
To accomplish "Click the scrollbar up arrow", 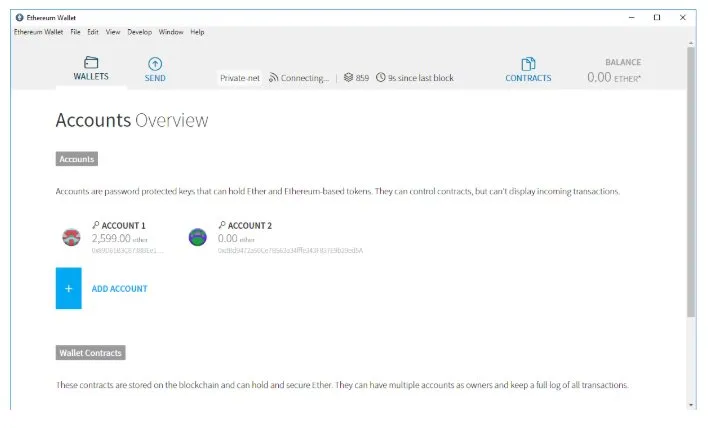I will (x=691, y=43).
